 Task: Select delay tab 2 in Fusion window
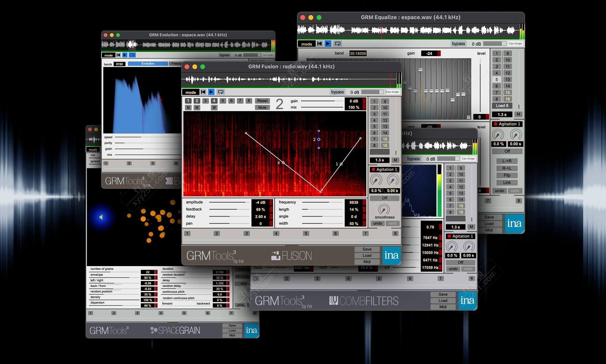point(197,101)
